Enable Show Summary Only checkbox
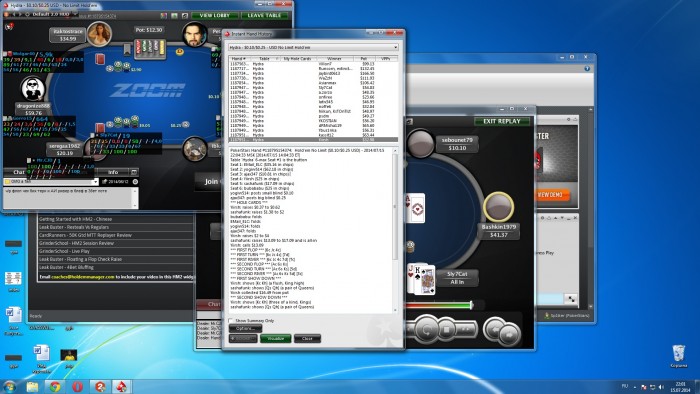 coord(231,320)
